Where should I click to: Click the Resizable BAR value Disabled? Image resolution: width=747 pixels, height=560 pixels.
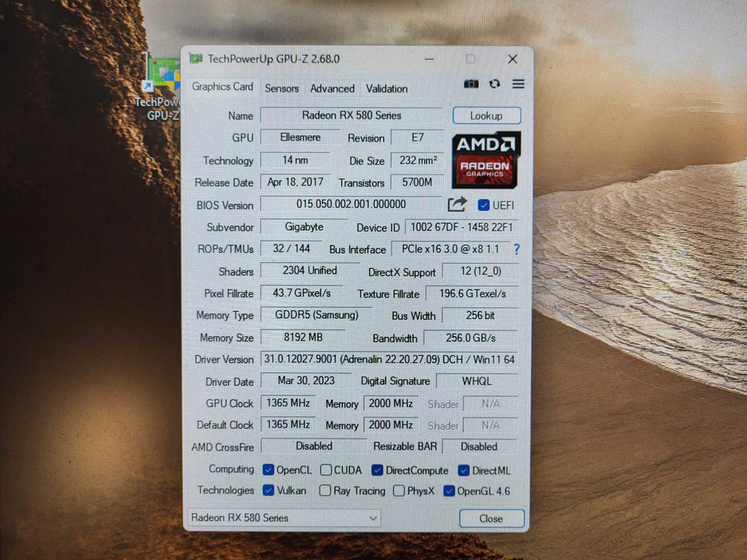(x=480, y=446)
